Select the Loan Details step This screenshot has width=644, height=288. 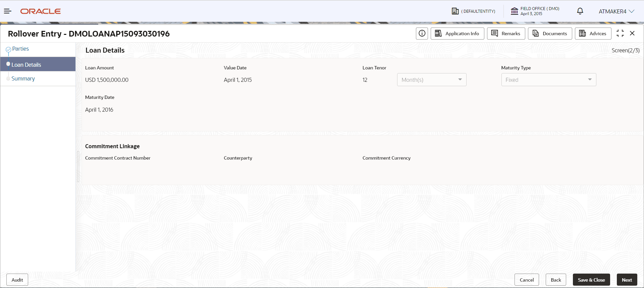click(38, 64)
